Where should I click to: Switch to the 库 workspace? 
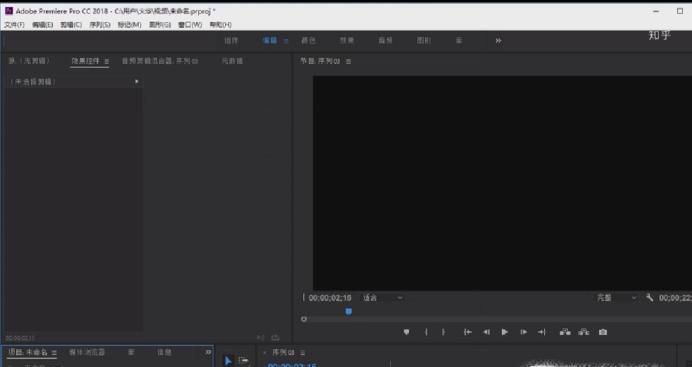click(x=459, y=41)
